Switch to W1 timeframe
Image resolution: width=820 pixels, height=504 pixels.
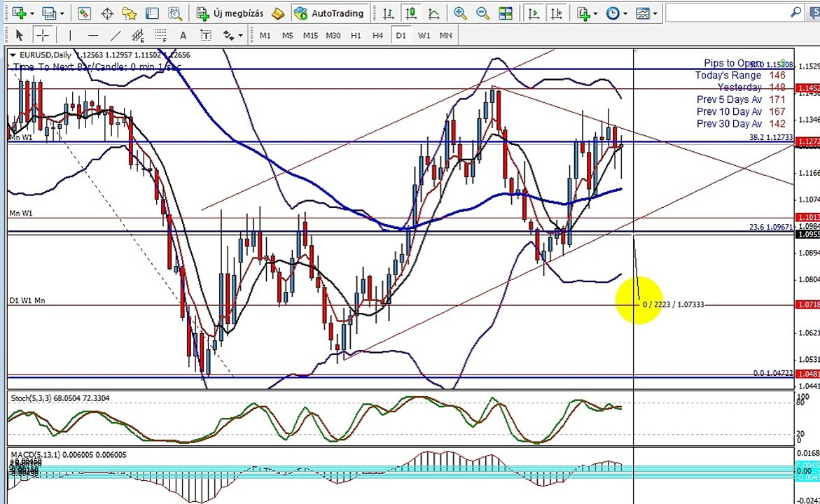point(424,36)
